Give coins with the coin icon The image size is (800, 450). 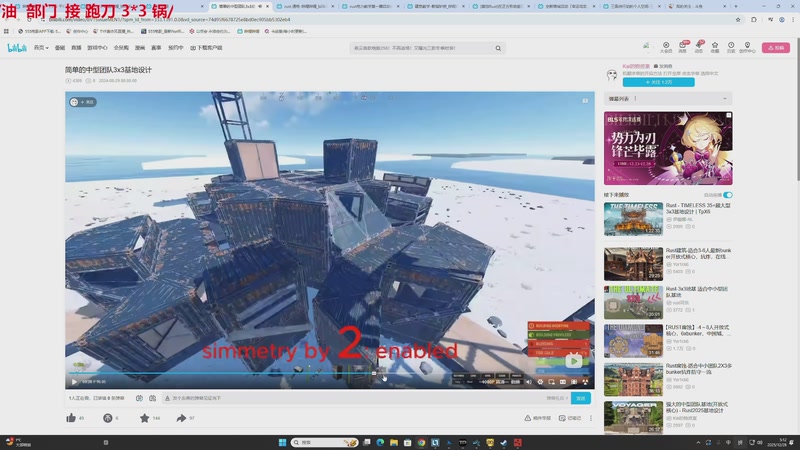pos(108,418)
